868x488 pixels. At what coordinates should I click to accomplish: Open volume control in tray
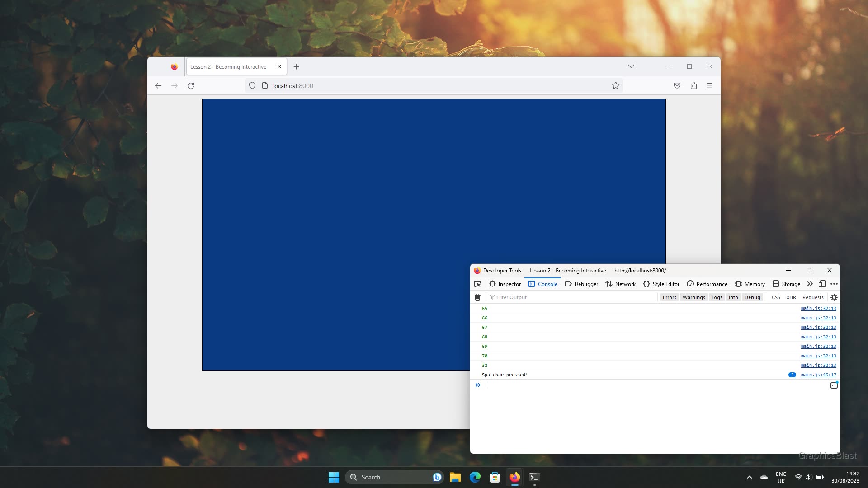pyautogui.click(x=809, y=477)
